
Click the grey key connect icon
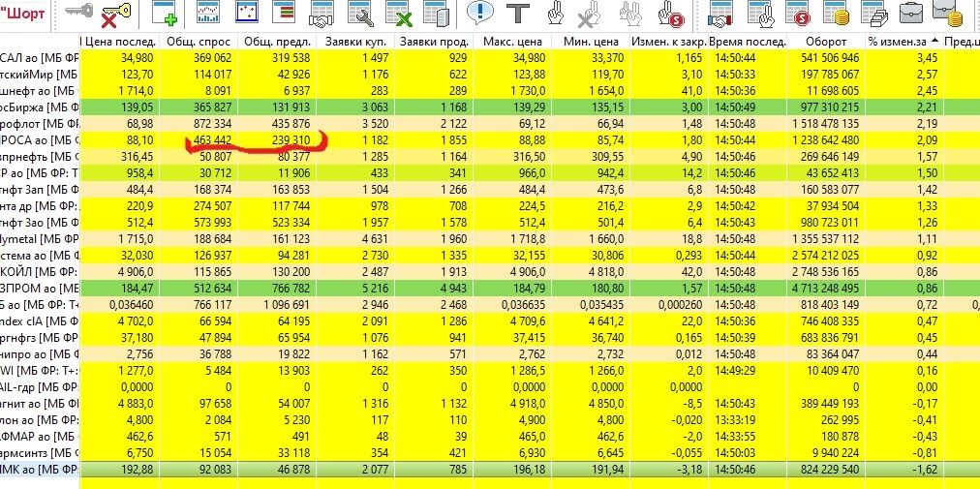tap(78, 11)
